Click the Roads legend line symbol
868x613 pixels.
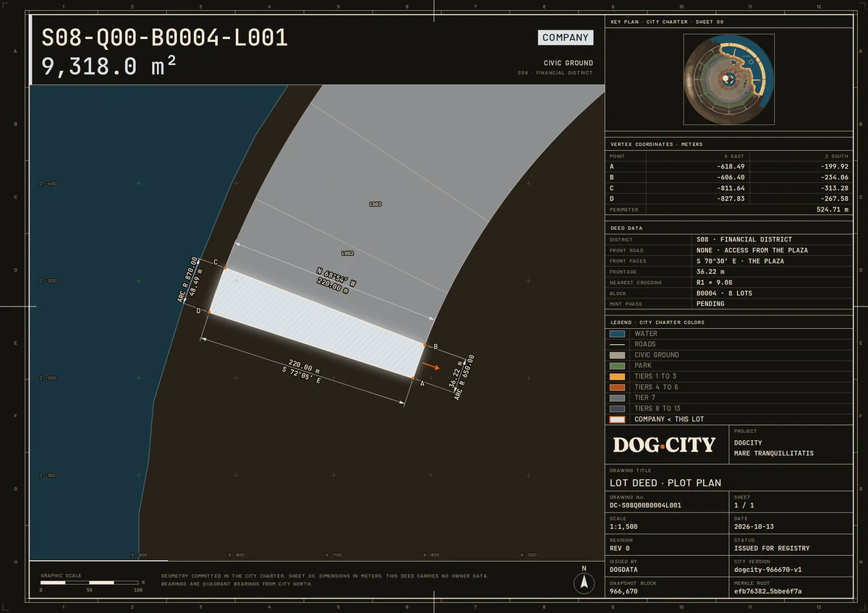tap(617, 344)
